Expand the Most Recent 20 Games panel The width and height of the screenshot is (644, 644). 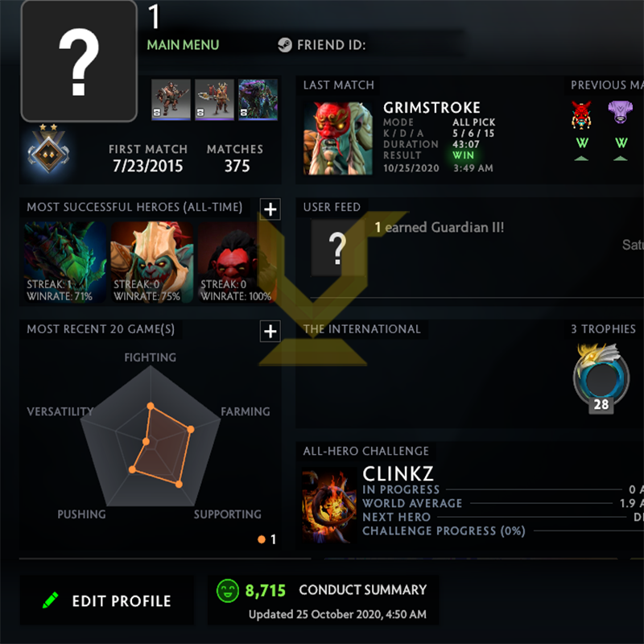(270, 332)
